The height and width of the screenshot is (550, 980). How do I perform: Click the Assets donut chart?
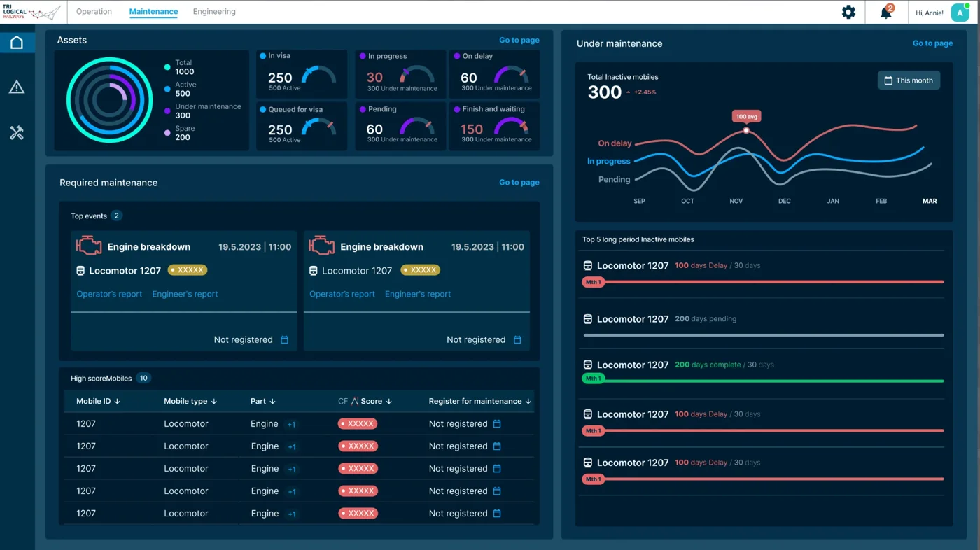(x=109, y=100)
